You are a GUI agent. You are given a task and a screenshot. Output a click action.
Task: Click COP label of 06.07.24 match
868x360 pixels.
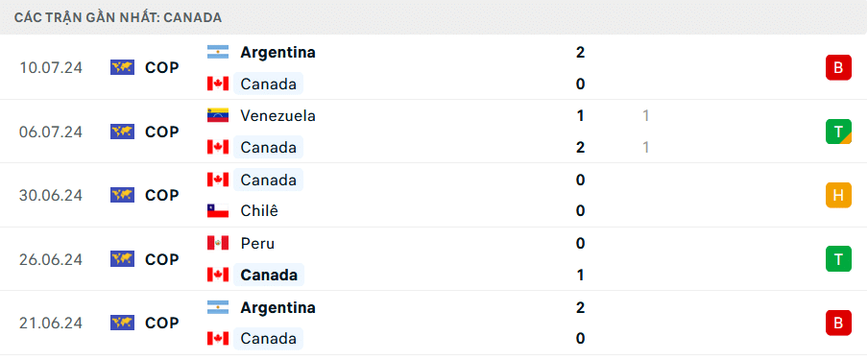pos(161,132)
